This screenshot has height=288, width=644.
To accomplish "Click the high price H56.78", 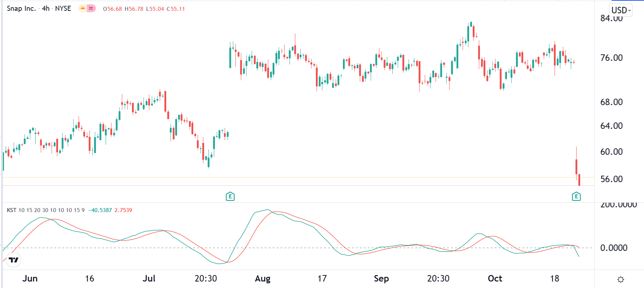I will 134,9.
